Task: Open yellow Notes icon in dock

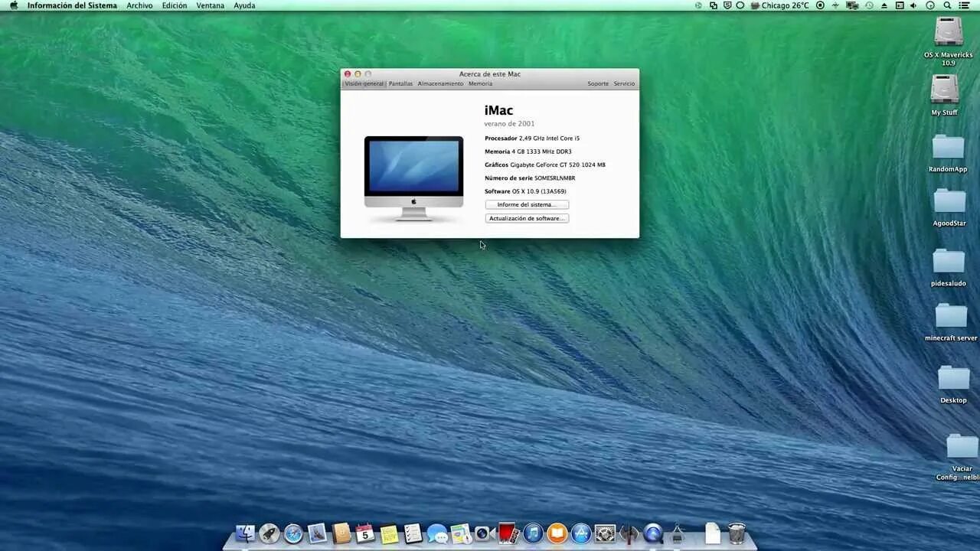Action: click(x=389, y=533)
